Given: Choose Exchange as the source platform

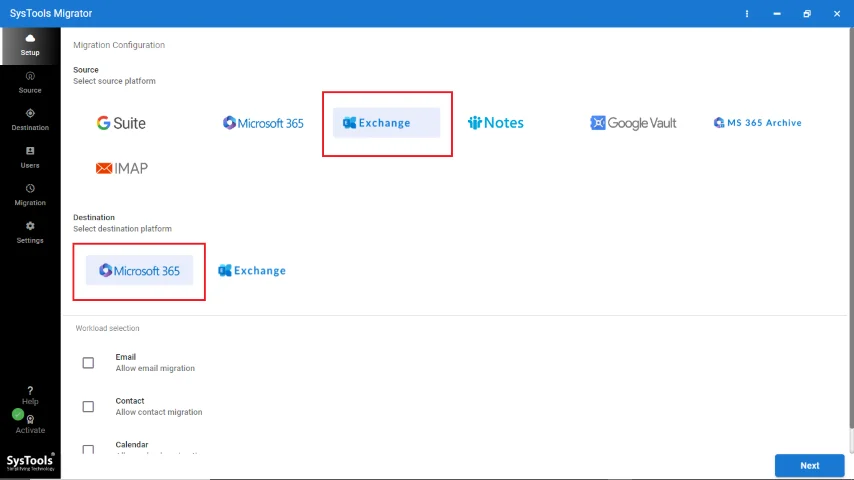Looking at the screenshot, I should point(386,123).
